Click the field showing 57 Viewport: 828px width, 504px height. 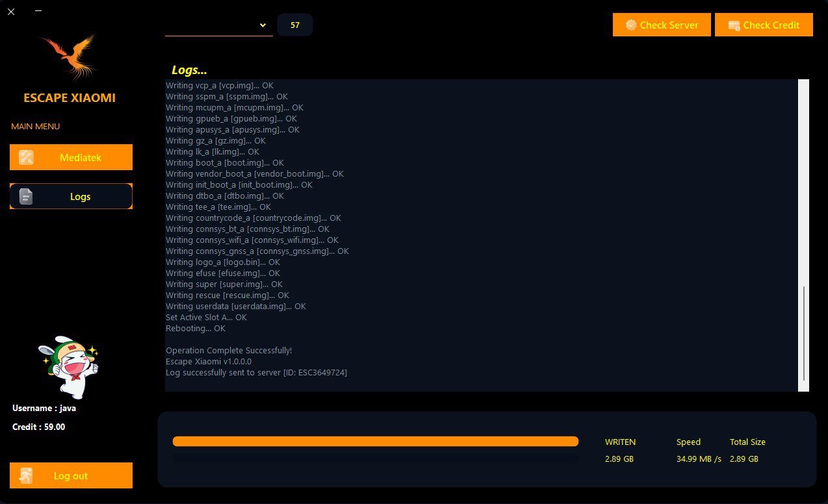click(x=295, y=25)
